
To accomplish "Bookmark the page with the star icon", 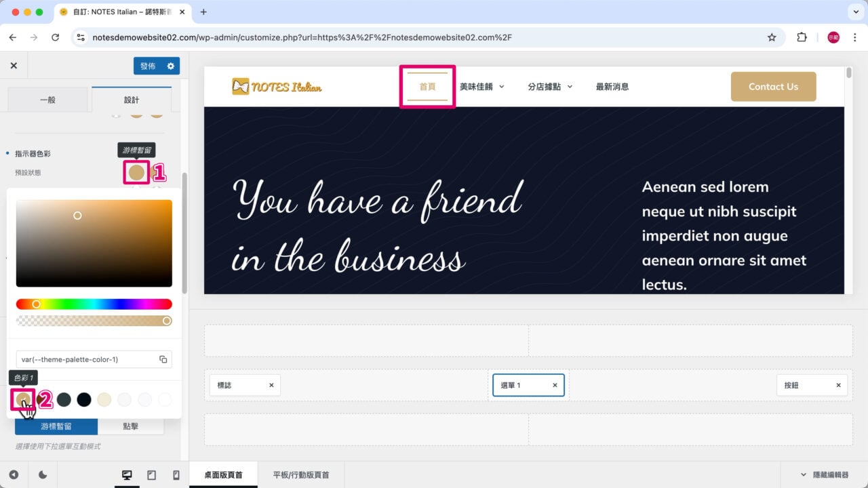I will [x=772, y=37].
